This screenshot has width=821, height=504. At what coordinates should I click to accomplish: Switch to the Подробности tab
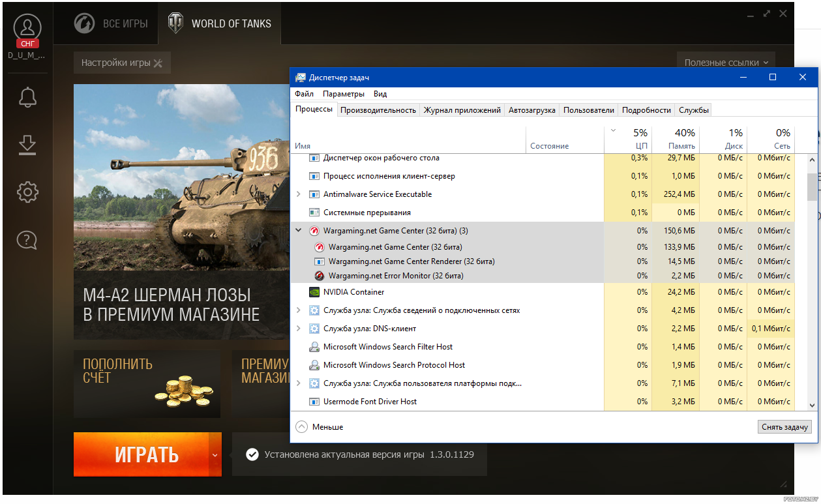click(x=646, y=110)
